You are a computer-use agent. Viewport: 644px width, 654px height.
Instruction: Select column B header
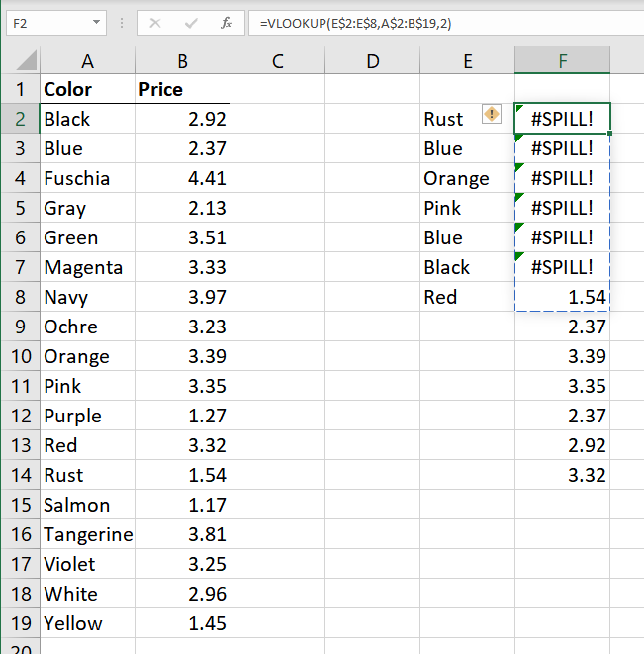tap(183, 61)
